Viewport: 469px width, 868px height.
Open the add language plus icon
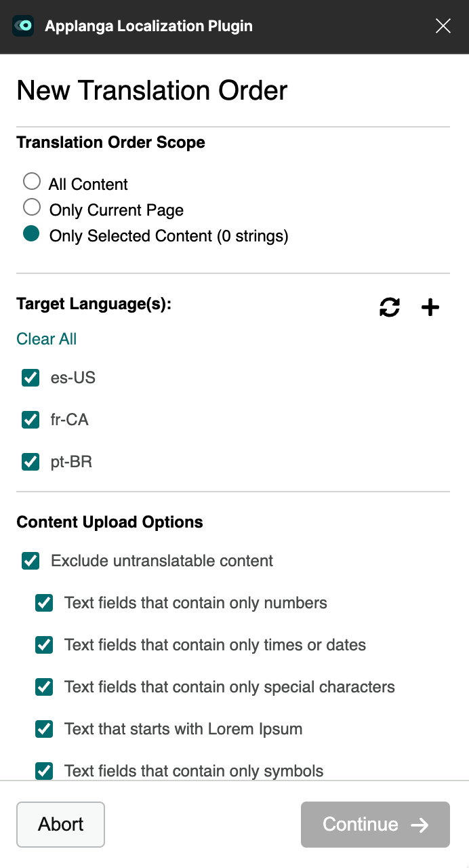point(430,307)
